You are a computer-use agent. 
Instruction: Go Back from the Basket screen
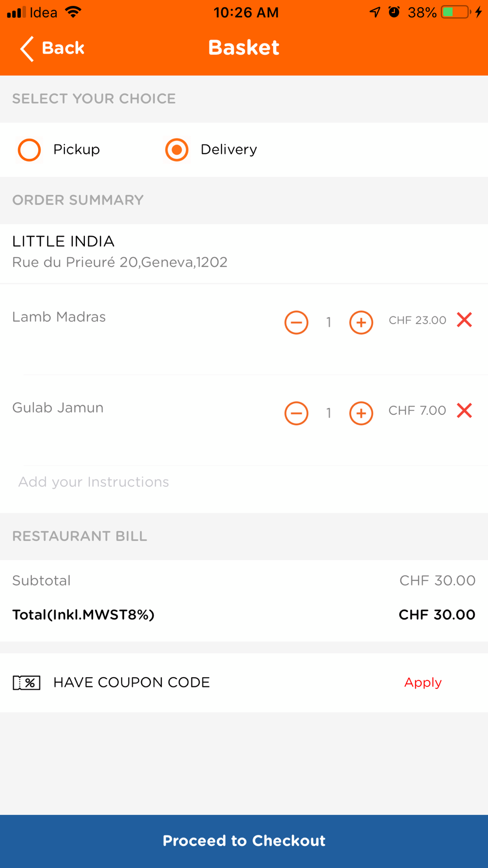(52, 48)
